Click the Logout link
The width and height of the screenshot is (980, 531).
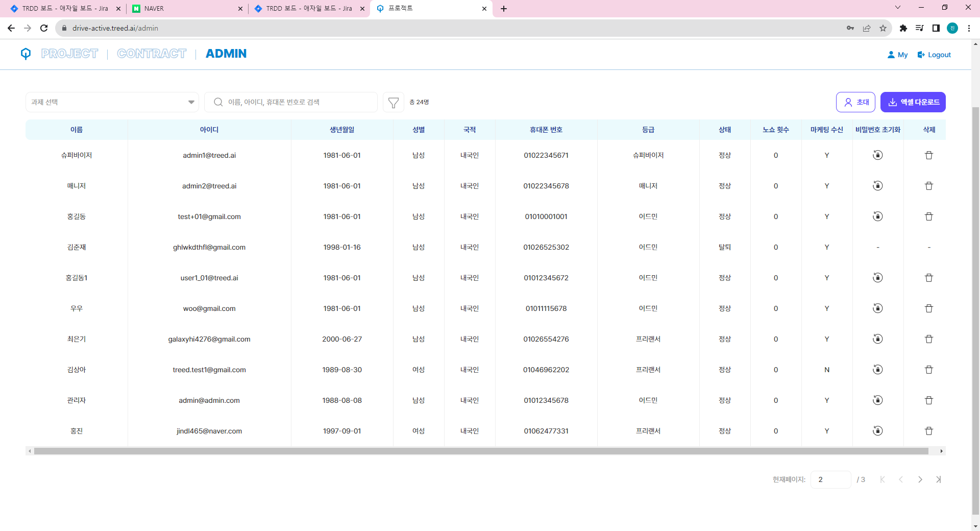click(x=934, y=55)
